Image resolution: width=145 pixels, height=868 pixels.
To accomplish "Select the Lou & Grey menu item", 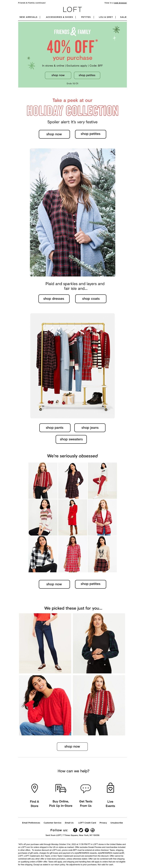I will click(106, 17).
